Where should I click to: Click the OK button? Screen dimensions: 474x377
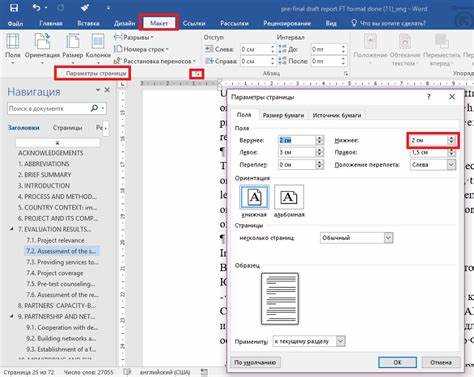[x=397, y=362]
